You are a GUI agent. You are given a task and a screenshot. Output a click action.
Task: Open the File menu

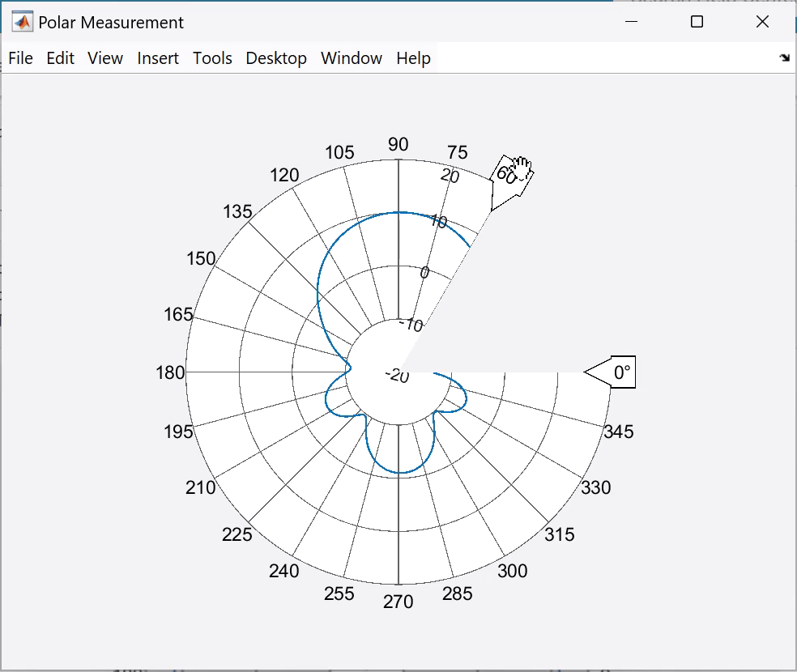click(x=20, y=57)
